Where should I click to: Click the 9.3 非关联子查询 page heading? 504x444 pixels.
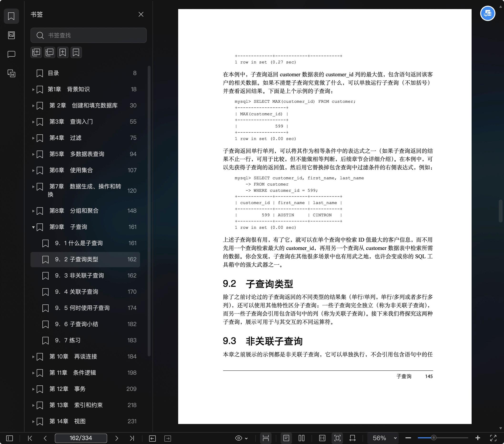pos(263,341)
